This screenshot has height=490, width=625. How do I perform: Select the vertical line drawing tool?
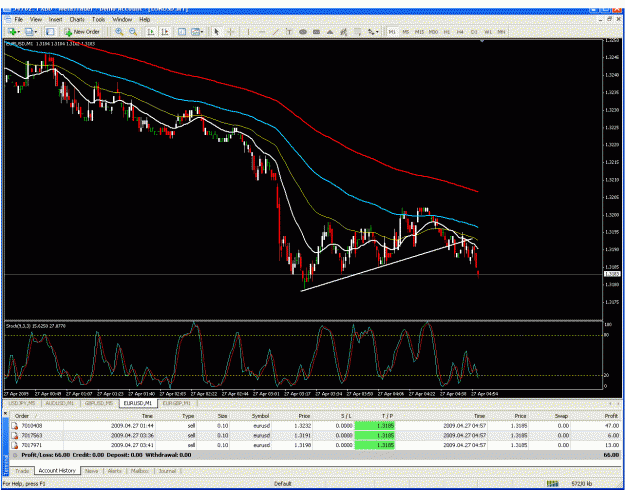coord(248,31)
